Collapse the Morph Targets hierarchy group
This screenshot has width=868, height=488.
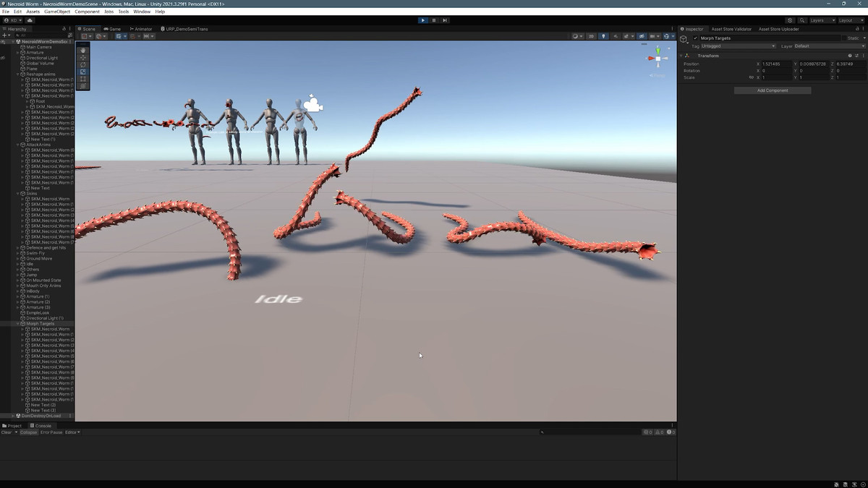[x=18, y=324]
